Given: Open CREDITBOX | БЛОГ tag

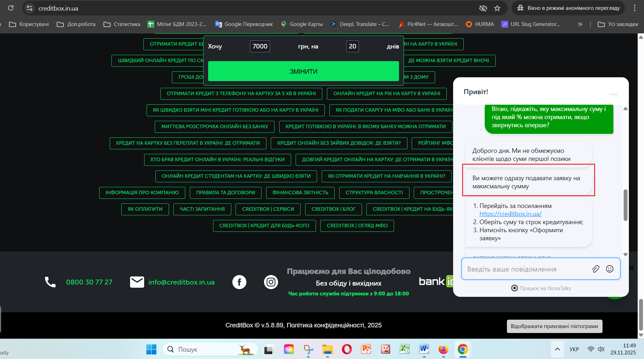Looking at the screenshot, I should pyautogui.click(x=334, y=209).
